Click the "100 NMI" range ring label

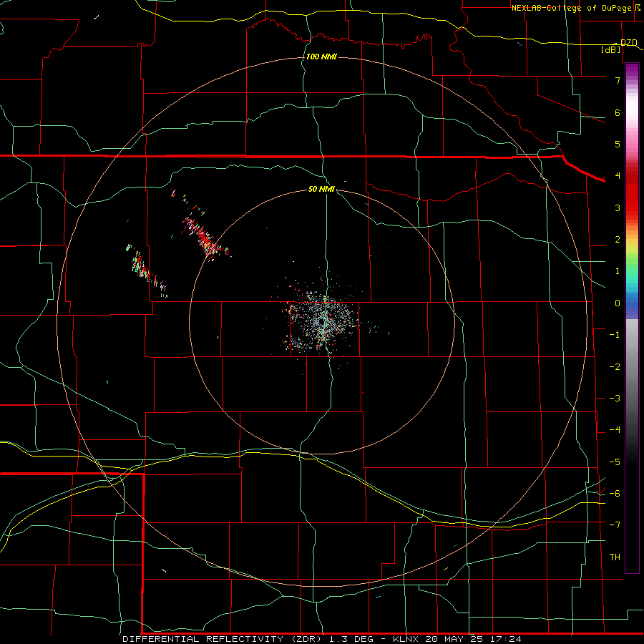coord(321,57)
